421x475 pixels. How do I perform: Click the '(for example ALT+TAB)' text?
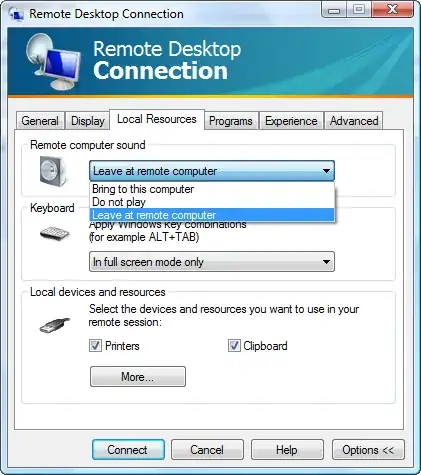coord(144,237)
